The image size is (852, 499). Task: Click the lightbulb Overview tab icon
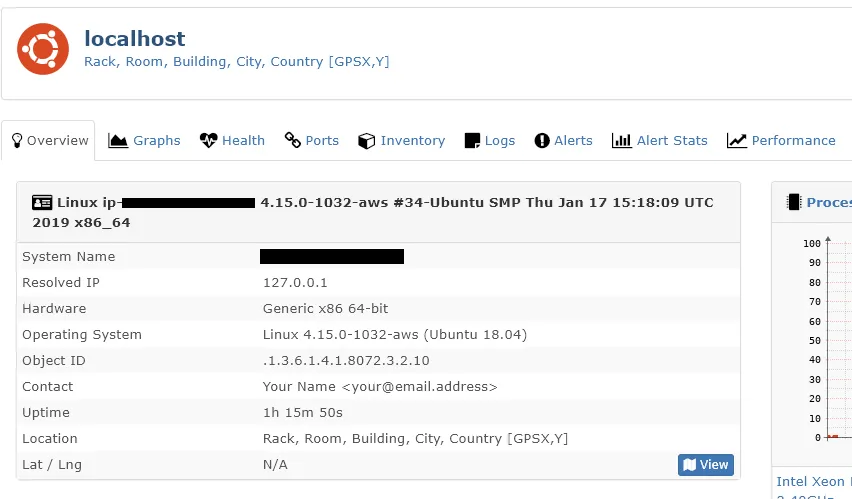click(x=17, y=141)
